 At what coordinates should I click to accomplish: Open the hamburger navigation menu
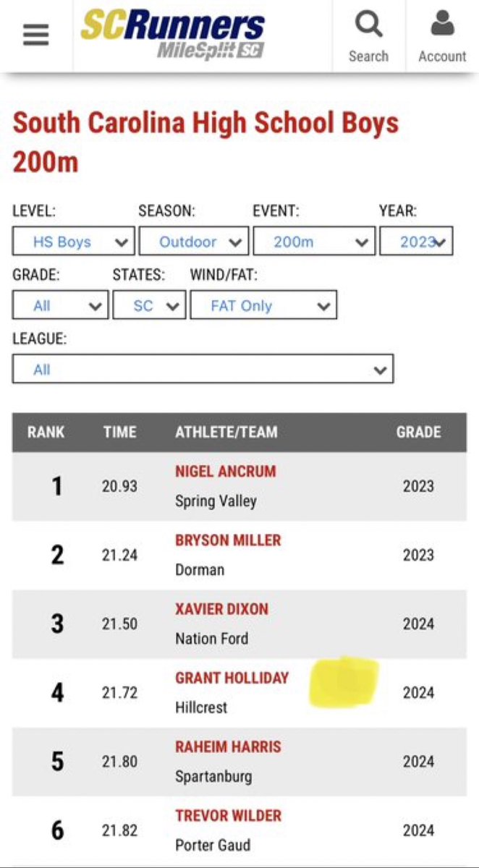(35, 35)
